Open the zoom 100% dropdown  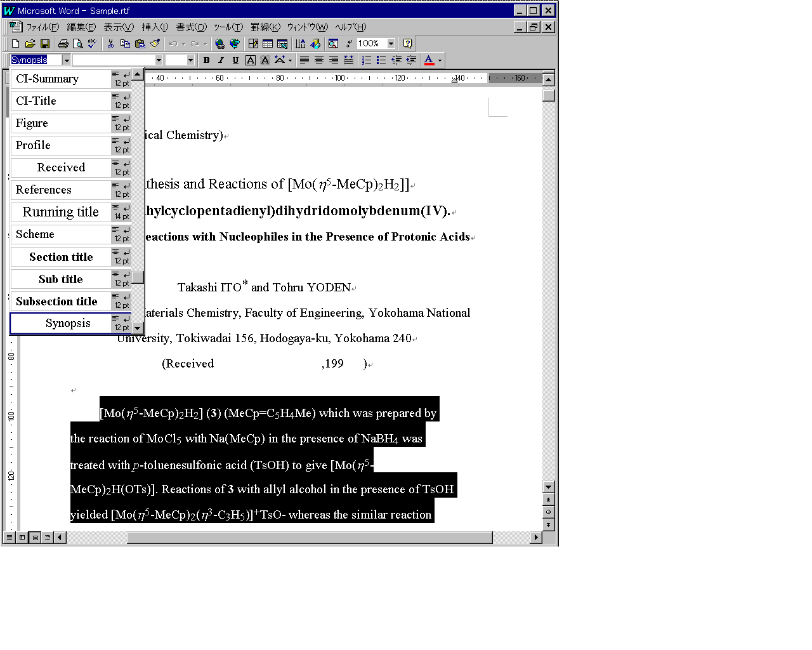click(391, 44)
